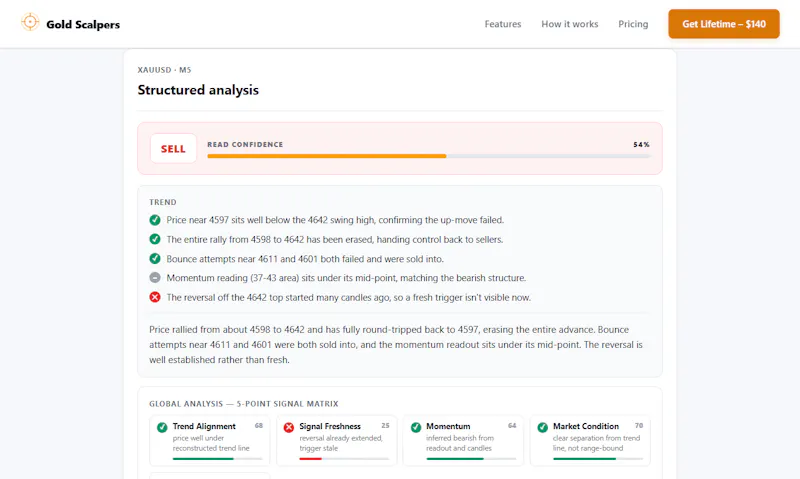Click 'price well under reconstructed trend line' description
Screen dimensions: 800x479
point(211,443)
